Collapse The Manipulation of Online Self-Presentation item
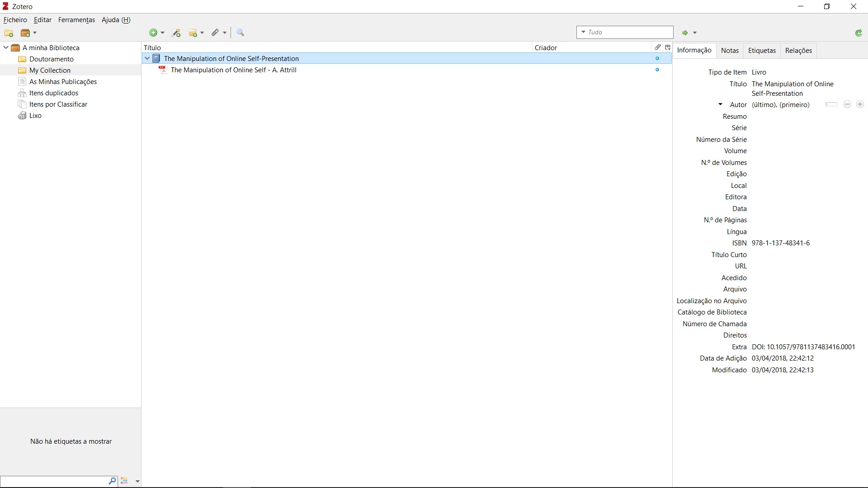 (x=147, y=58)
